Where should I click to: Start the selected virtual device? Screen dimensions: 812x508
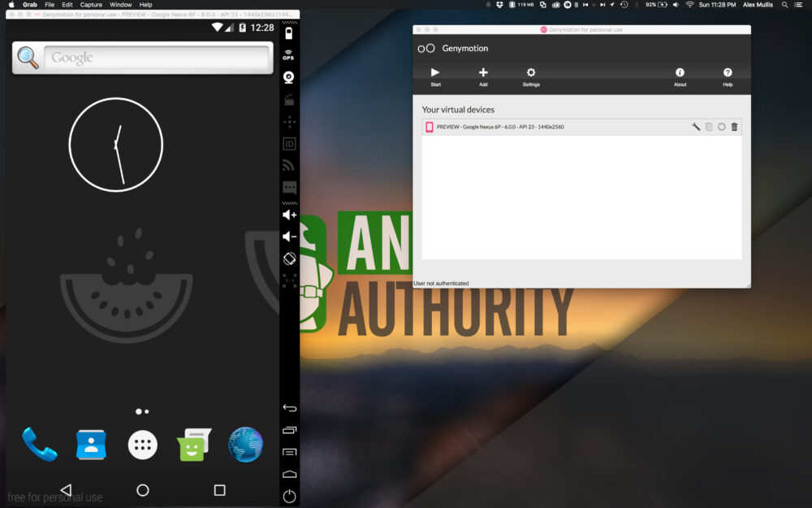(435, 74)
